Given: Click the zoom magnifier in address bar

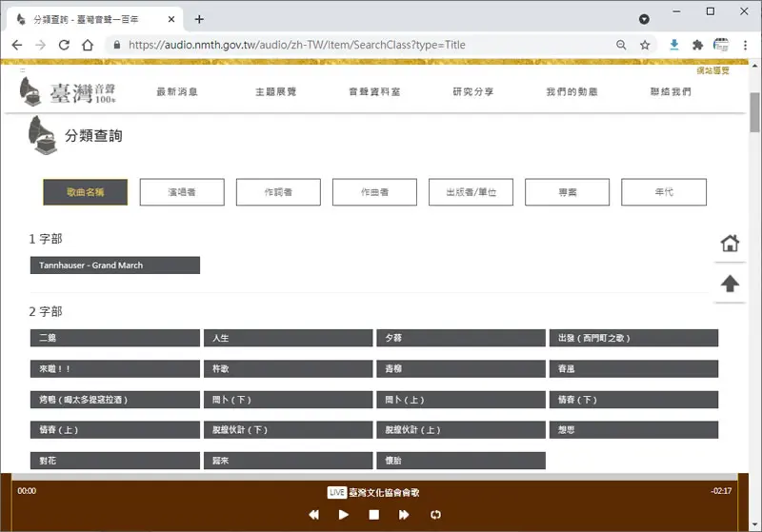Looking at the screenshot, I should pos(621,45).
